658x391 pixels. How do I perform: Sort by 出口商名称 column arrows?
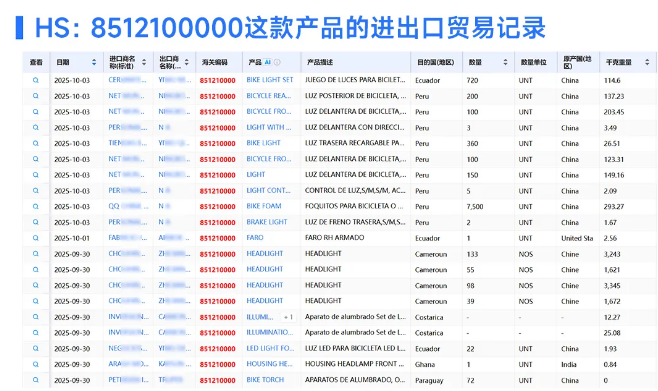click(187, 62)
